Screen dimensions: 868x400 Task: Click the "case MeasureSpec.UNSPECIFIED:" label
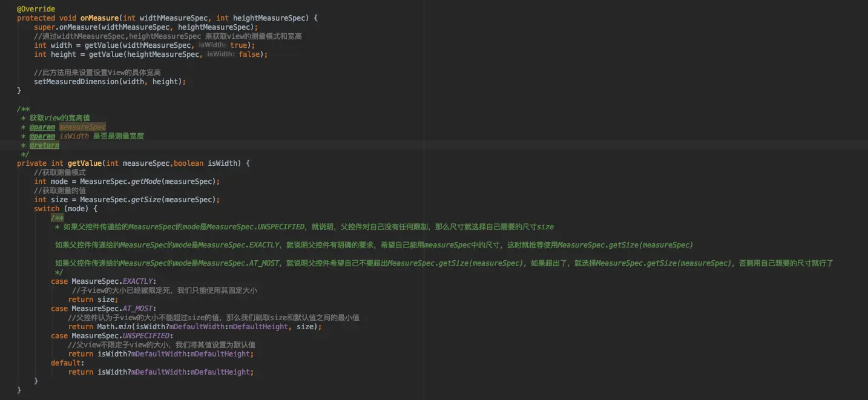click(x=112, y=336)
